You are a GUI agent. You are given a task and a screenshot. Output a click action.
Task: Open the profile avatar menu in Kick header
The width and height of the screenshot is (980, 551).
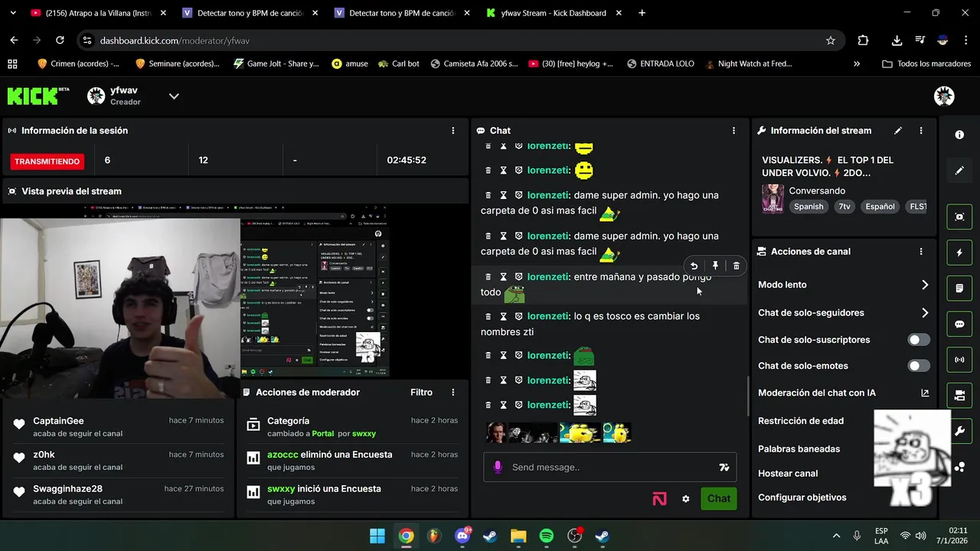click(x=944, y=96)
